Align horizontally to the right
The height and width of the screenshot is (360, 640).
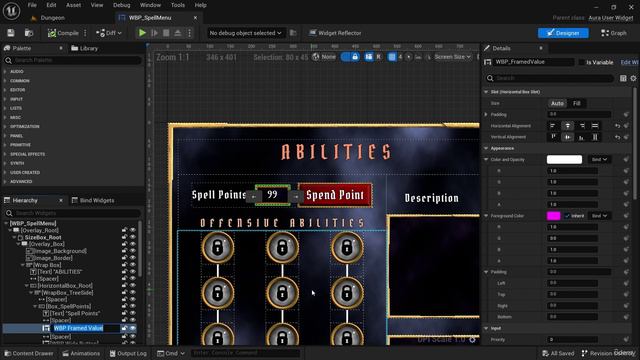click(582, 126)
